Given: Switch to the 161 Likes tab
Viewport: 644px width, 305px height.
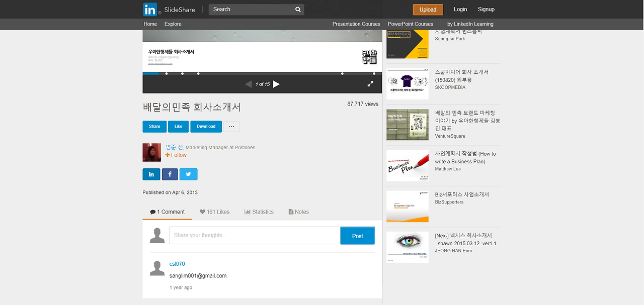Looking at the screenshot, I should (x=214, y=212).
